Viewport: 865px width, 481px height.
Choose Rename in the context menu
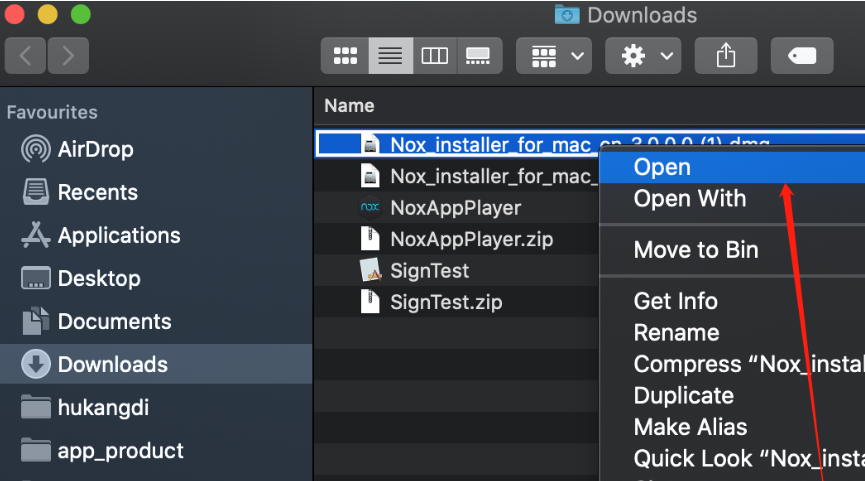(732, 333)
